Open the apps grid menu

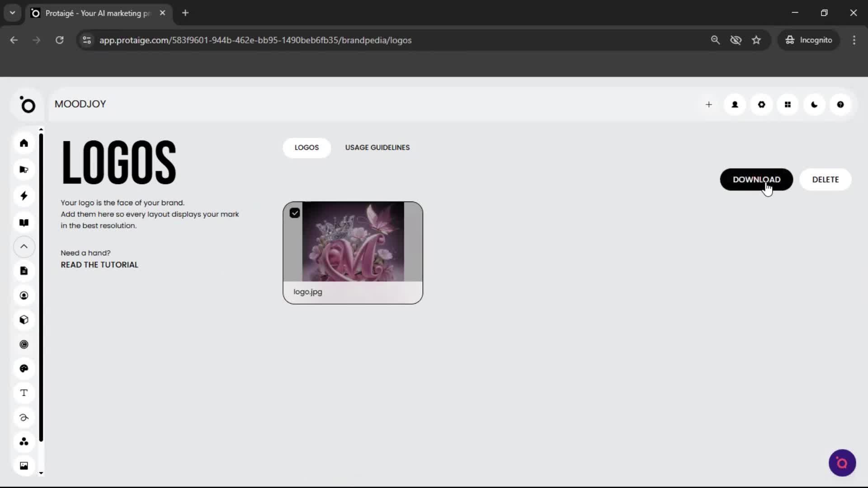[x=788, y=104]
